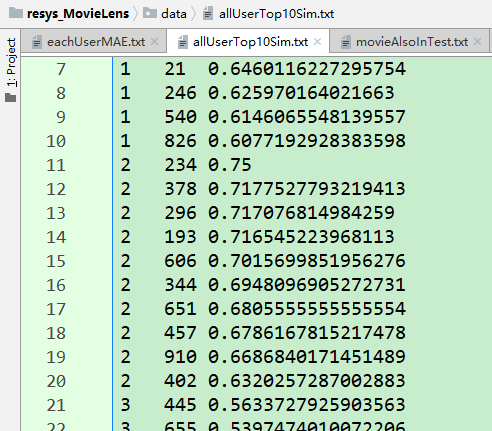This screenshot has width=492, height=431.
Task: Click the ID 246 on line 8
Action: (x=180, y=93)
